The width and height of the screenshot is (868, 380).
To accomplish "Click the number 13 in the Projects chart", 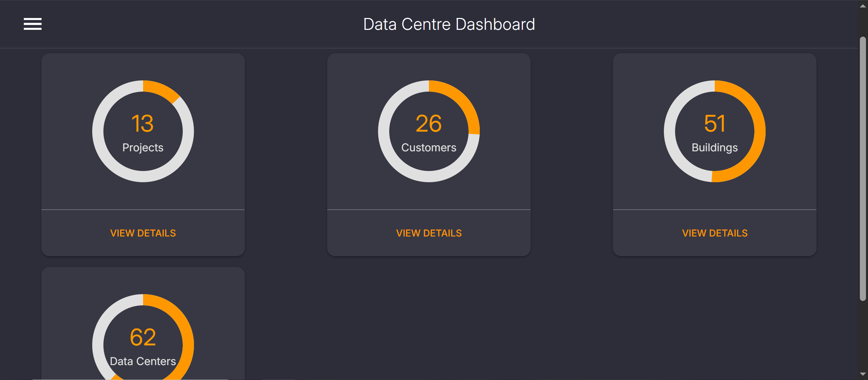I will tap(143, 123).
